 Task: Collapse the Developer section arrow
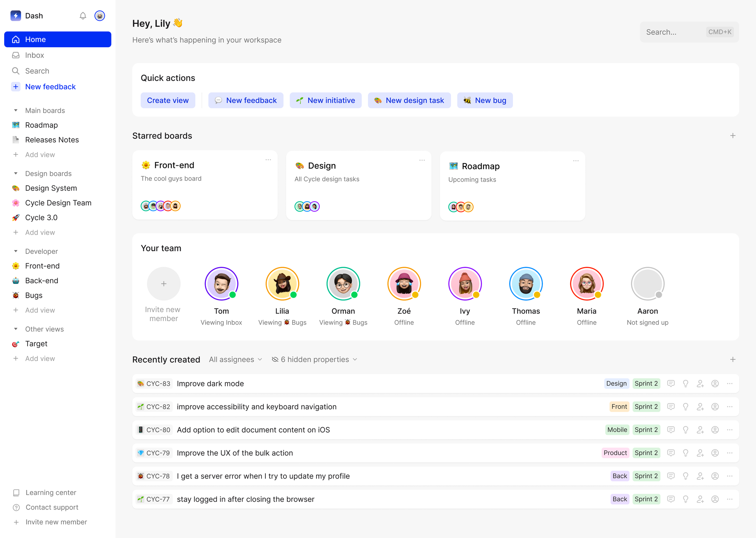click(15, 251)
